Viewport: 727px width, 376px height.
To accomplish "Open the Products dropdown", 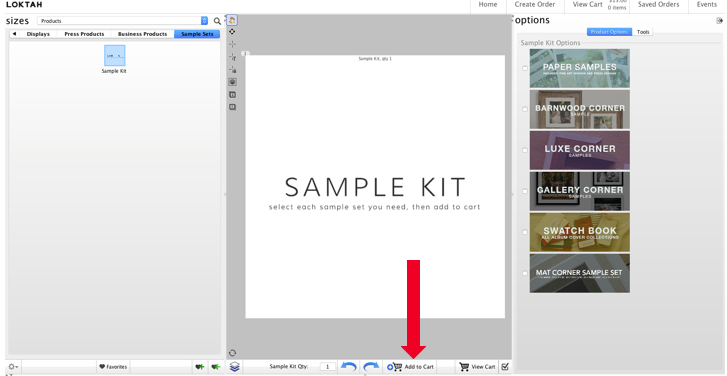I will (123, 21).
